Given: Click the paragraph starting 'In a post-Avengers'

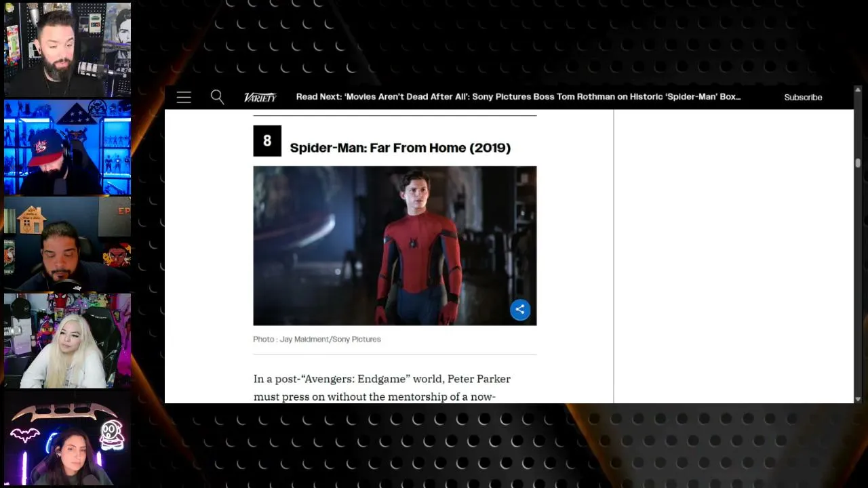Looking at the screenshot, I should (382, 388).
